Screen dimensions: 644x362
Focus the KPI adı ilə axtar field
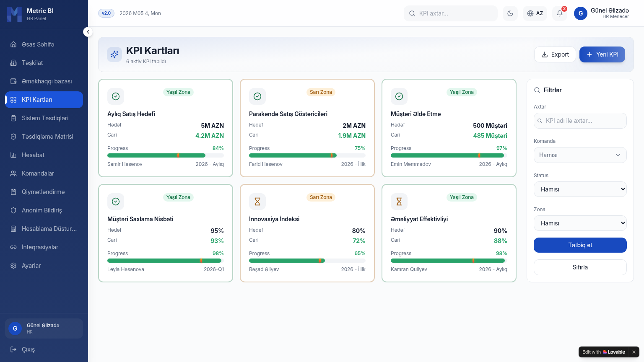pyautogui.click(x=580, y=121)
